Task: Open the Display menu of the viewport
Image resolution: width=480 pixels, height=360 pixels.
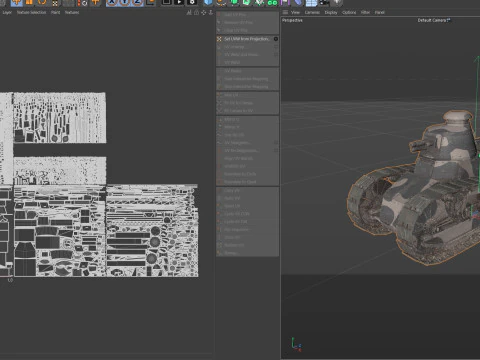Action: click(x=331, y=12)
